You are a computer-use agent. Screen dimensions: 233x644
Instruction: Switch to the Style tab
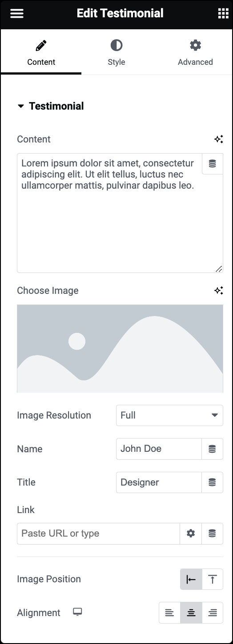click(x=116, y=52)
